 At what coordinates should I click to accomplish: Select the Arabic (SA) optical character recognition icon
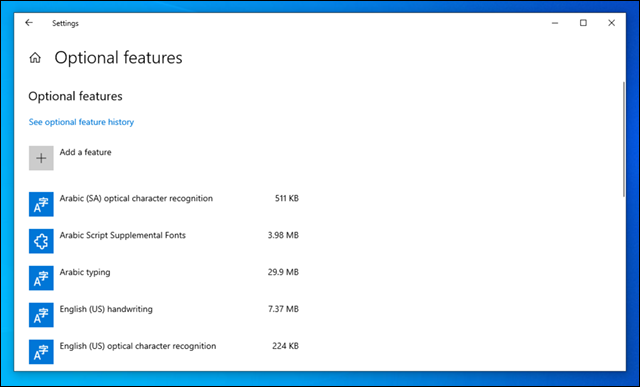(41, 204)
